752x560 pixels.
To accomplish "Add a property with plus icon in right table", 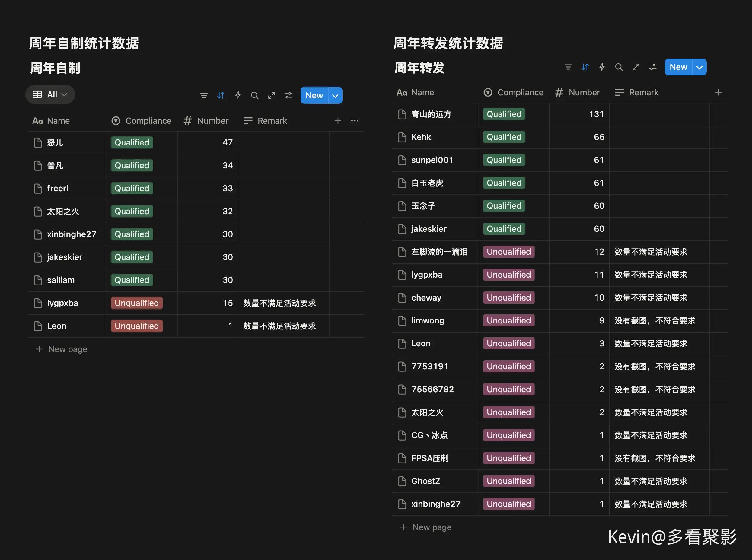I will (x=718, y=93).
